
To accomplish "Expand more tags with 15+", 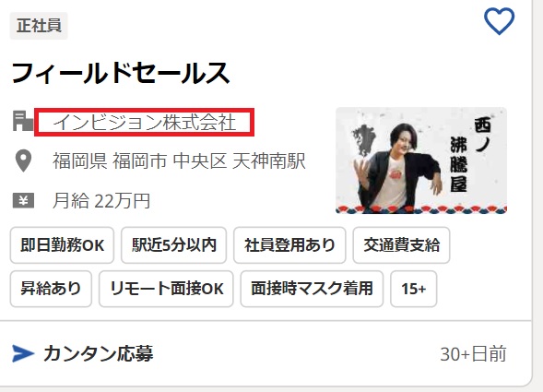I will [414, 289].
